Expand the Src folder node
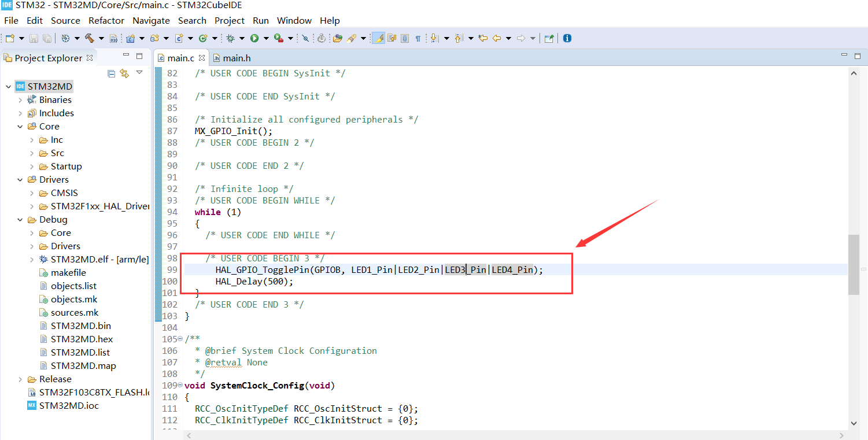Viewport: 868px width, 440px height. pos(32,153)
